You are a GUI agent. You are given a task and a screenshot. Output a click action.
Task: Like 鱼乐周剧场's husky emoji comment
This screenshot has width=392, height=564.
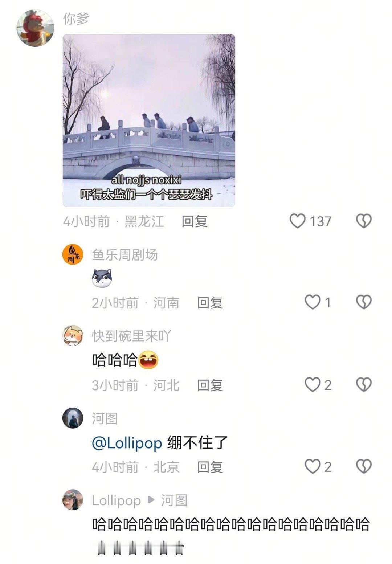[313, 302]
